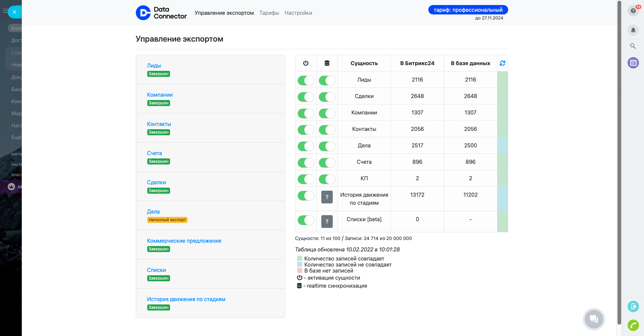
Task: Open История движения по стадиям link
Action: click(x=186, y=299)
